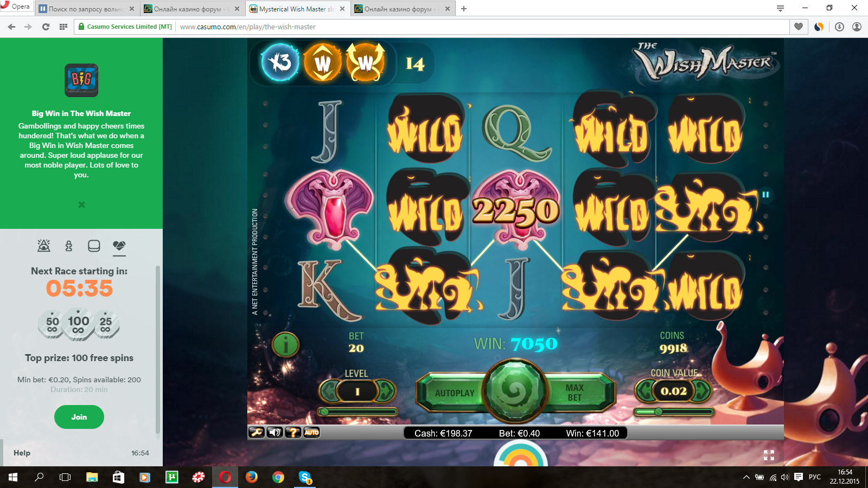Open Windows taskbar search

39,477
